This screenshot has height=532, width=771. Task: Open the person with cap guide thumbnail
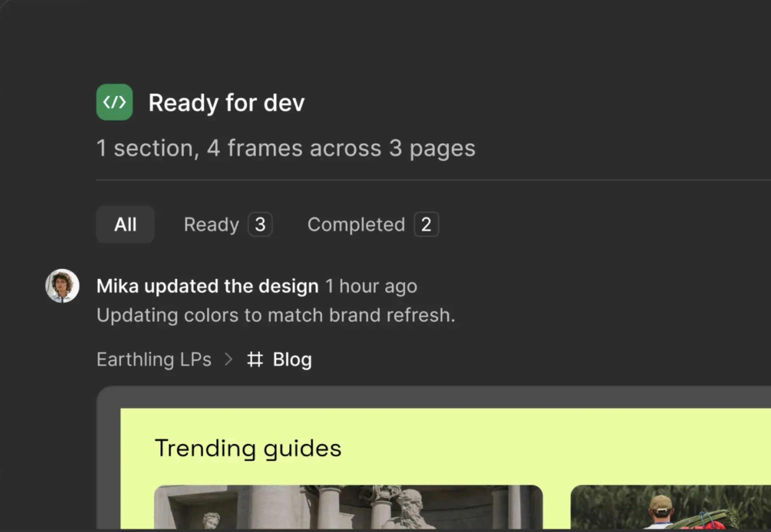click(x=670, y=507)
